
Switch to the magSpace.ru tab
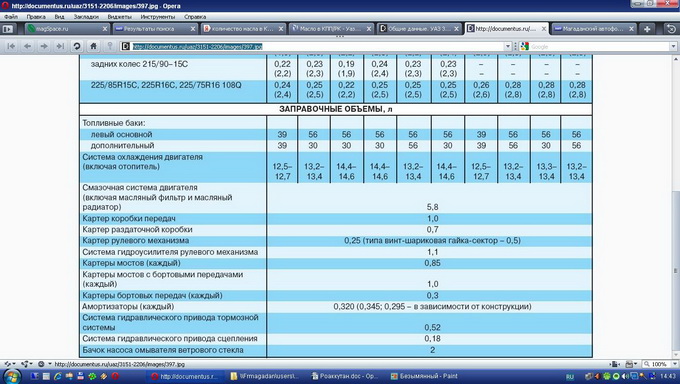[x=65, y=29]
